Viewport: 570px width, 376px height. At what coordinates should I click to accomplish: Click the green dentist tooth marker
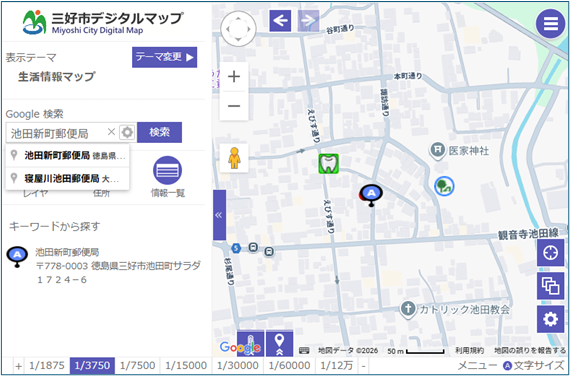click(329, 163)
